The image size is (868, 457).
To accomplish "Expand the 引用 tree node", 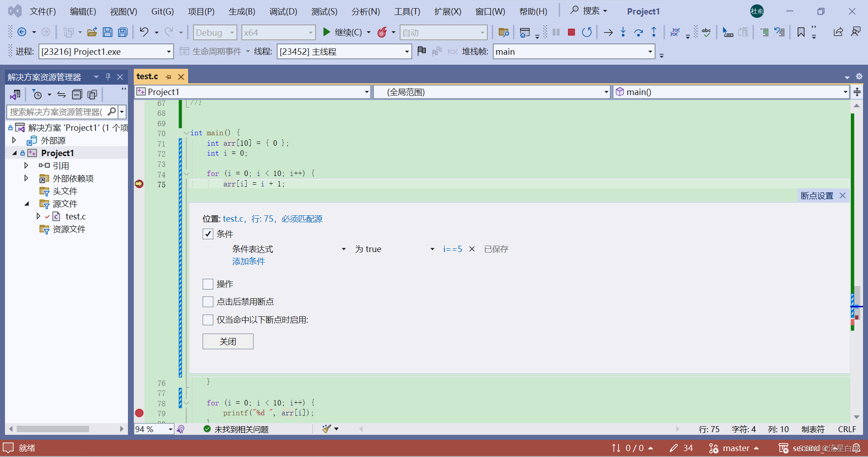I will tap(26, 166).
